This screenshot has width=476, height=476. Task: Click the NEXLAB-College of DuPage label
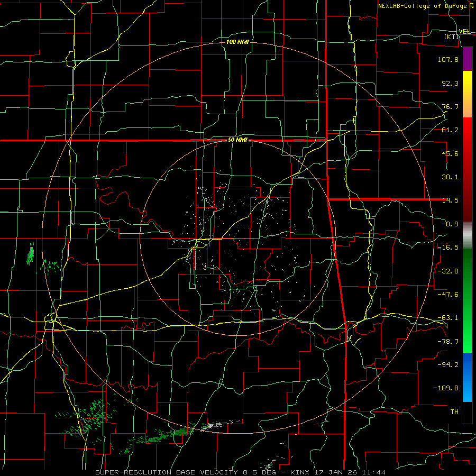tap(425, 6)
